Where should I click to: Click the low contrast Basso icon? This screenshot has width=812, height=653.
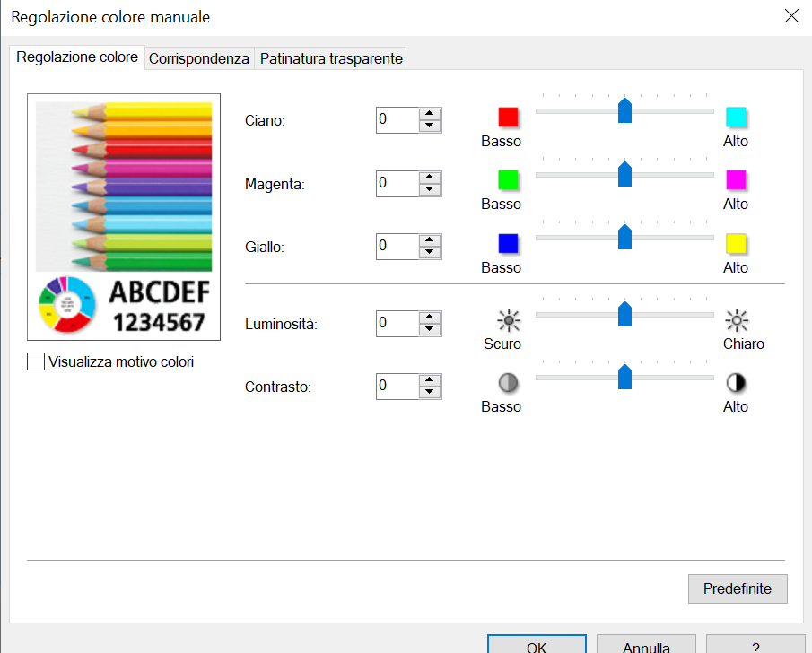pyautogui.click(x=508, y=383)
